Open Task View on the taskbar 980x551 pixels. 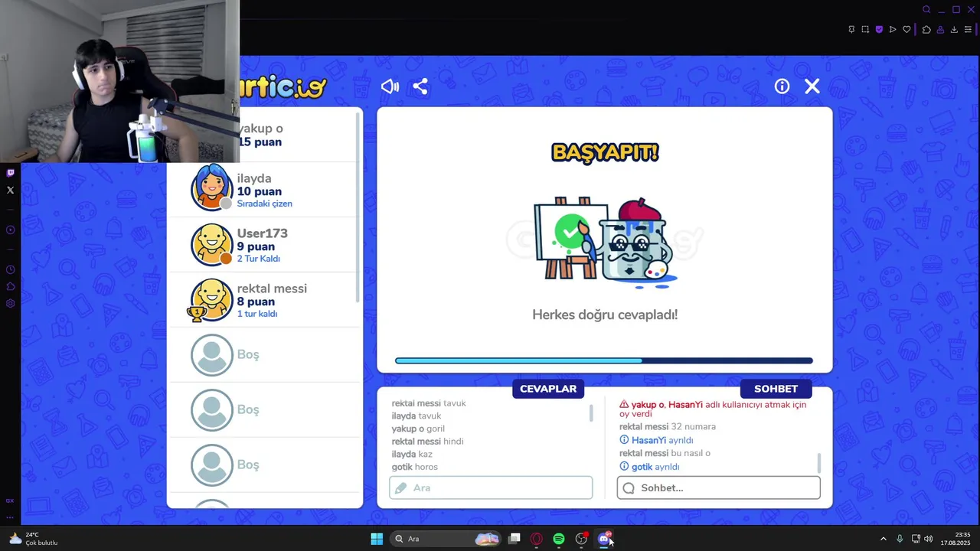coord(514,539)
